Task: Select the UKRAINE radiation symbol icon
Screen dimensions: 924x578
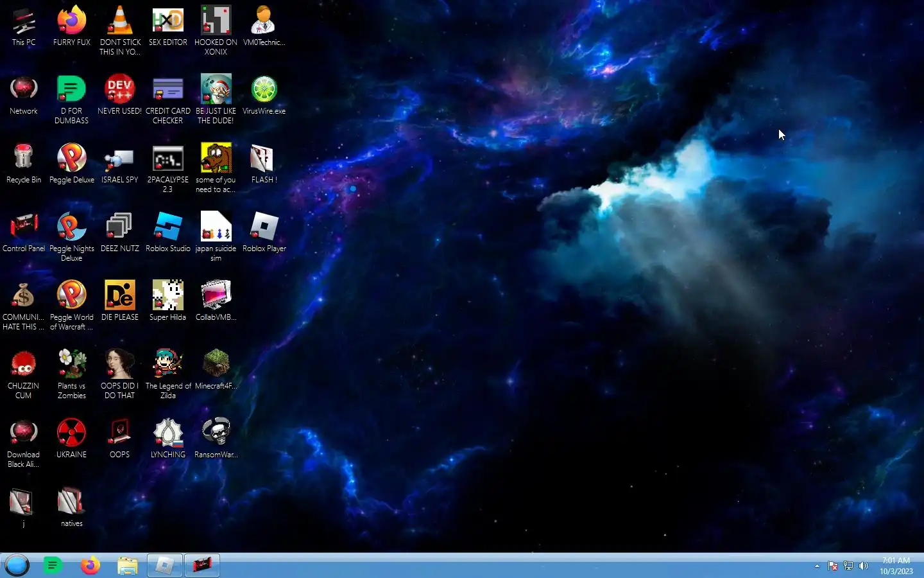Action: [x=72, y=439]
